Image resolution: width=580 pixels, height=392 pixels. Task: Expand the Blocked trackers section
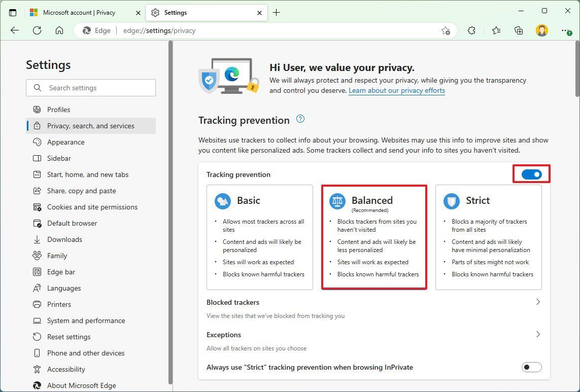(538, 302)
